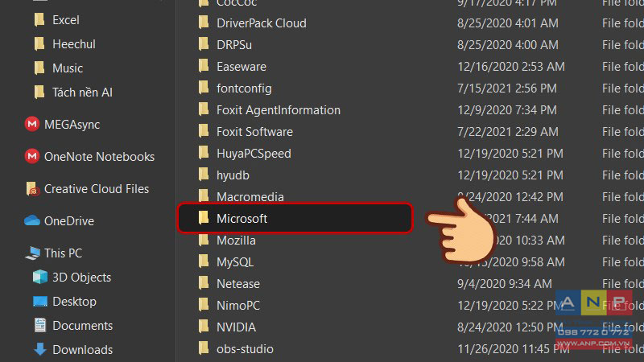Image resolution: width=644 pixels, height=362 pixels.
Task: Click date 8/25/2020 4:01 AM
Action: tap(508, 23)
